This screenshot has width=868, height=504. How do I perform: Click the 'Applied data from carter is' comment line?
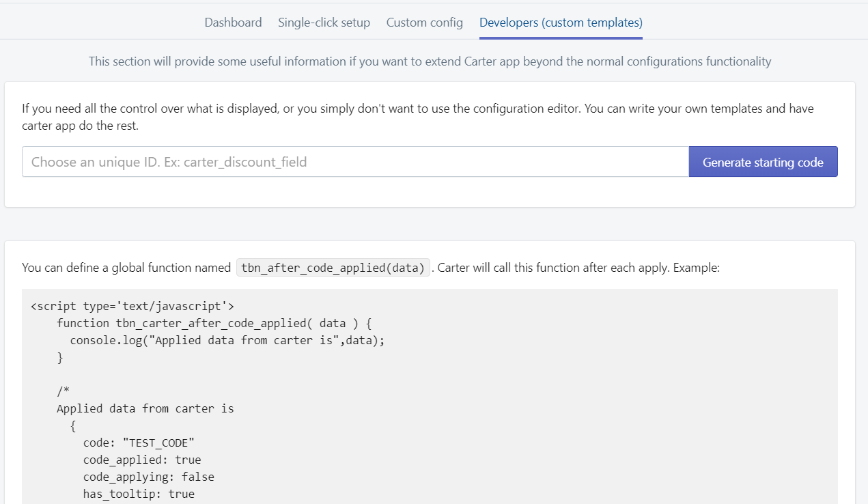pyautogui.click(x=145, y=408)
